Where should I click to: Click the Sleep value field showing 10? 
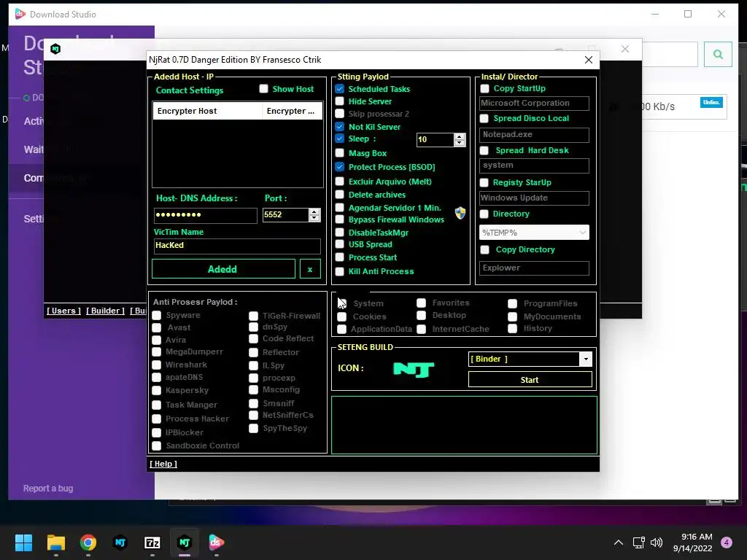pos(436,140)
